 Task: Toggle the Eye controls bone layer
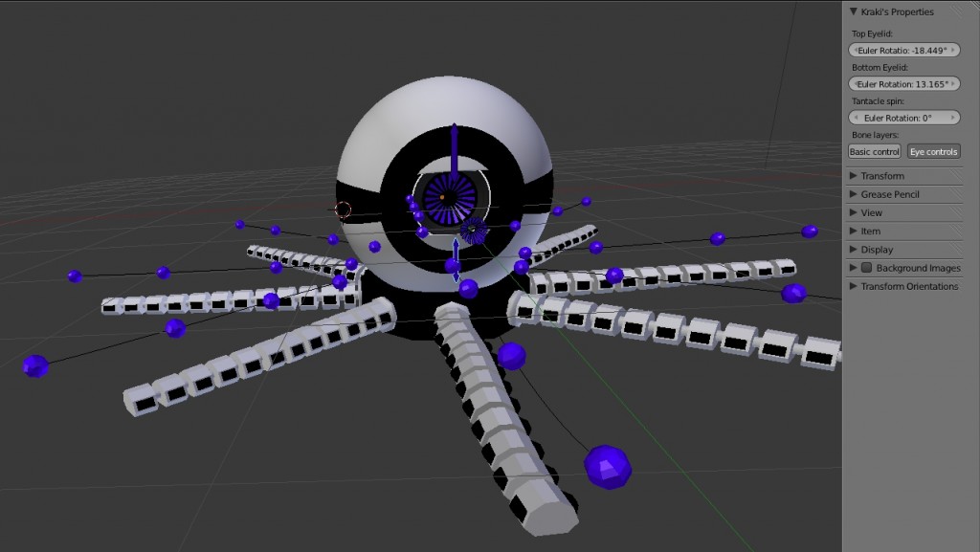pyautogui.click(x=933, y=150)
